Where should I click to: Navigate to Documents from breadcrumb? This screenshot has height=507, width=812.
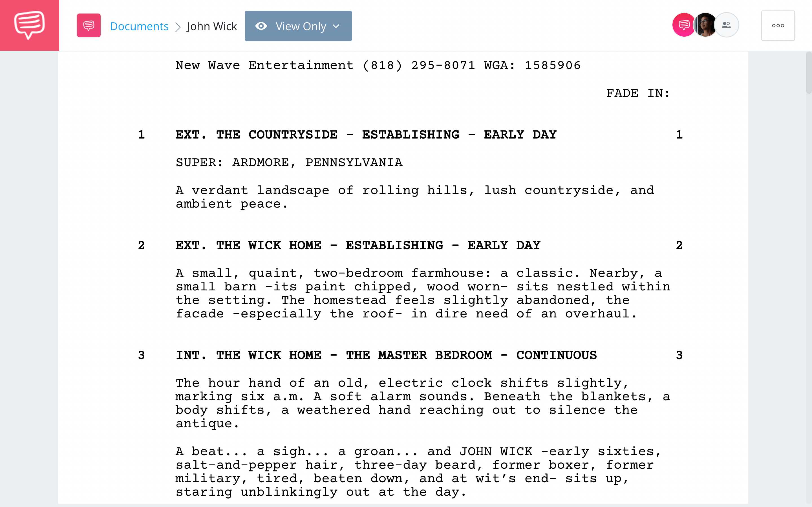click(139, 26)
